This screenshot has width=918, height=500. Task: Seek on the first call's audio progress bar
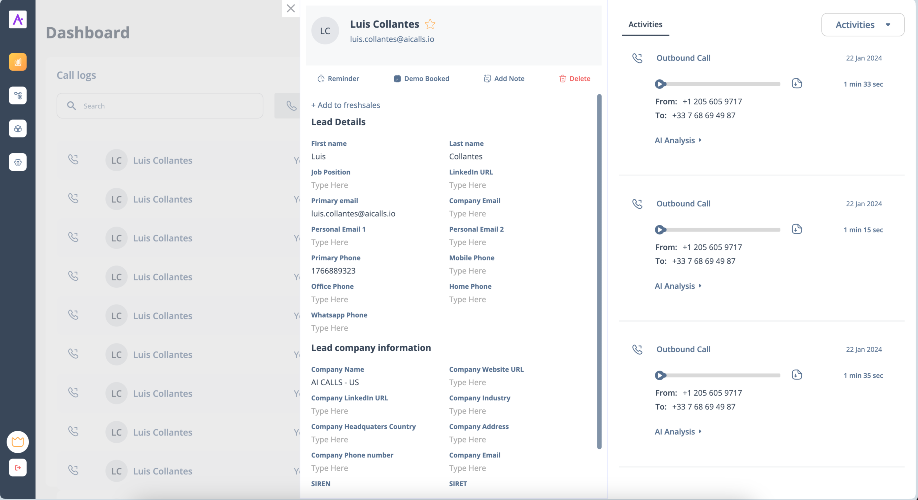tap(722, 84)
